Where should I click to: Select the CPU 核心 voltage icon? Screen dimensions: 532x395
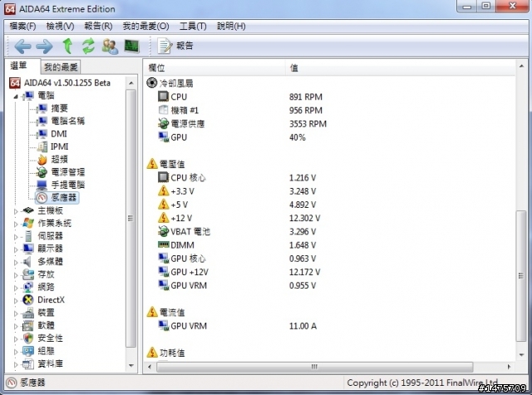[x=163, y=177]
